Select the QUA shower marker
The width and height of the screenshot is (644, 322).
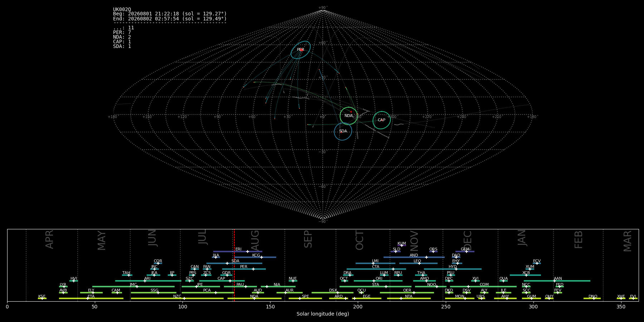[503, 281]
